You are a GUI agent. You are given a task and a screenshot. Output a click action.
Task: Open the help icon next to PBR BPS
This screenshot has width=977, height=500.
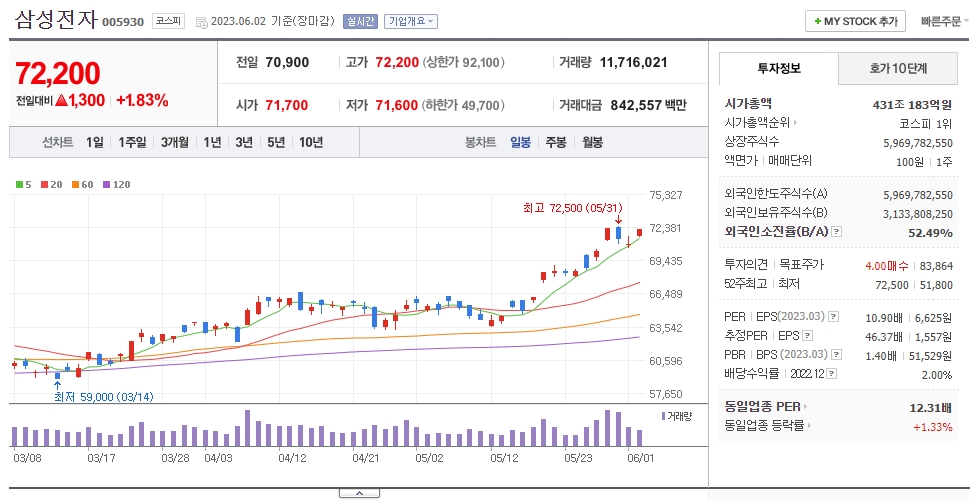click(837, 354)
